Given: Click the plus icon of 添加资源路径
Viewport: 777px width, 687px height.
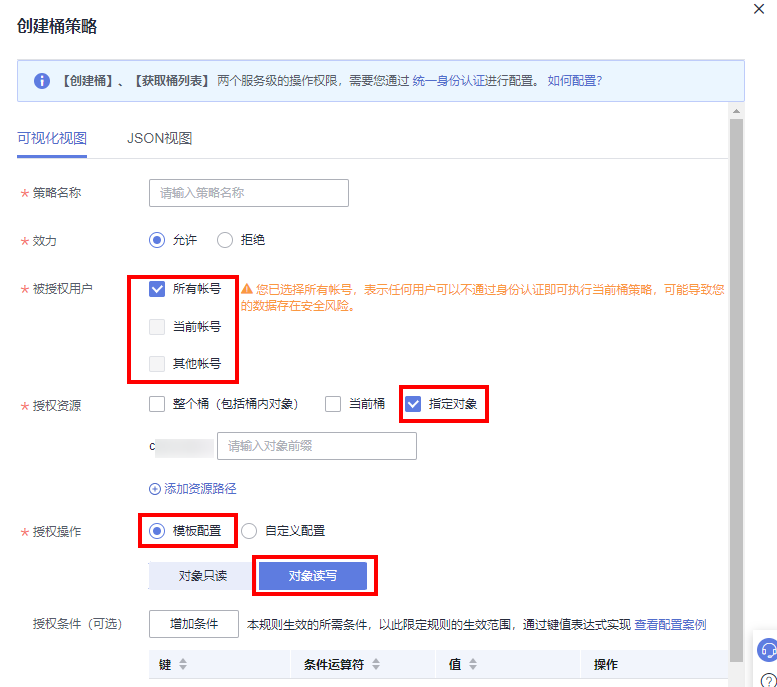Looking at the screenshot, I should (155, 489).
